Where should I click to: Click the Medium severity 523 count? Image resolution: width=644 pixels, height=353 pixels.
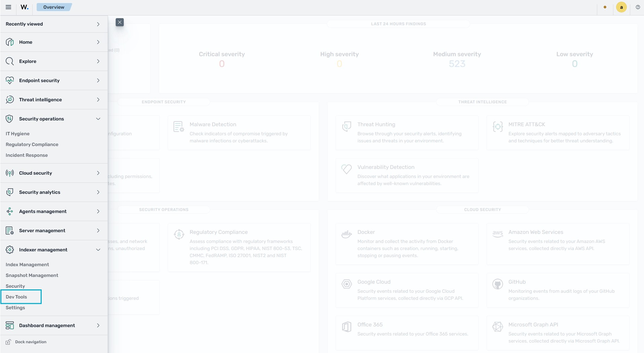pyautogui.click(x=457, y=64)
